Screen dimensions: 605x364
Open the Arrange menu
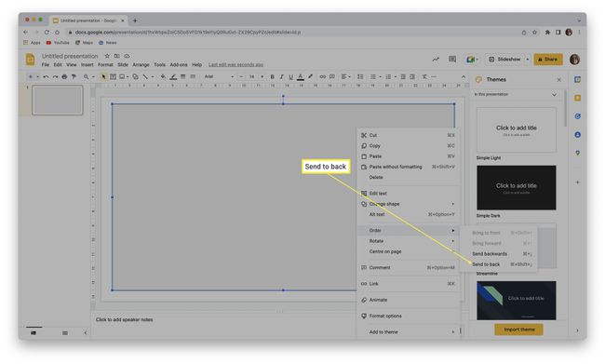click(x=141, y=65)
